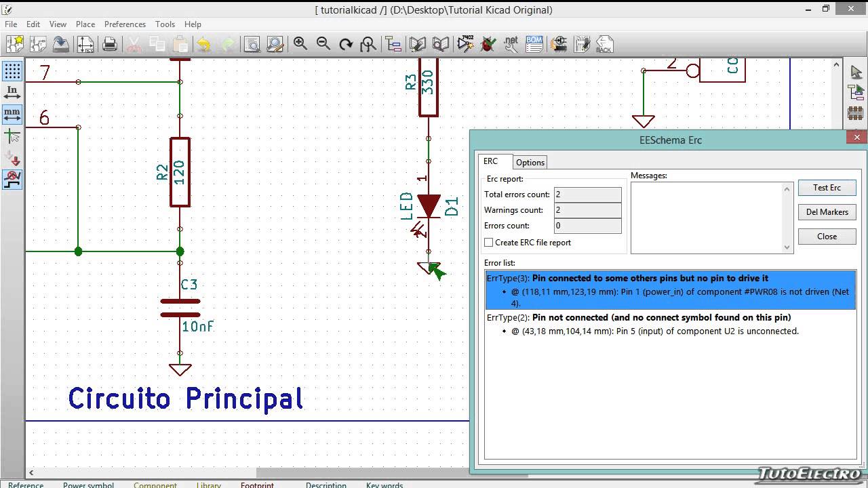Image resolution: width=868 pixels, height=488 pixels.
Task: Open the Tools menu
Action: [x=165, y=24]
